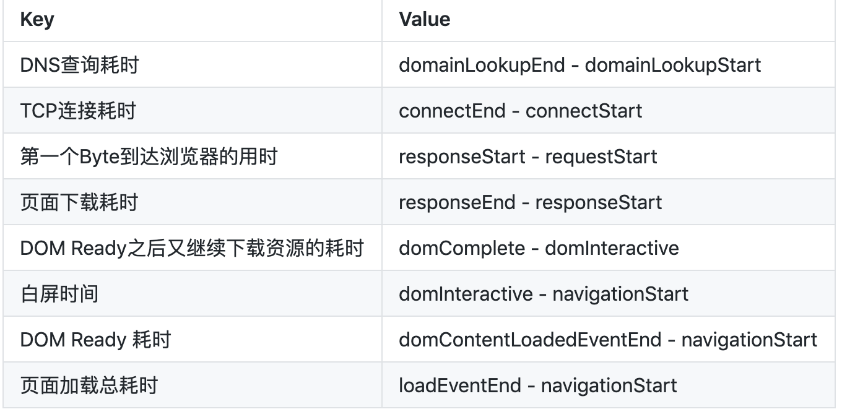
Task: Select the 页面加载总耗时 cell
Action: pyautogui.click(x=193, y=385)
